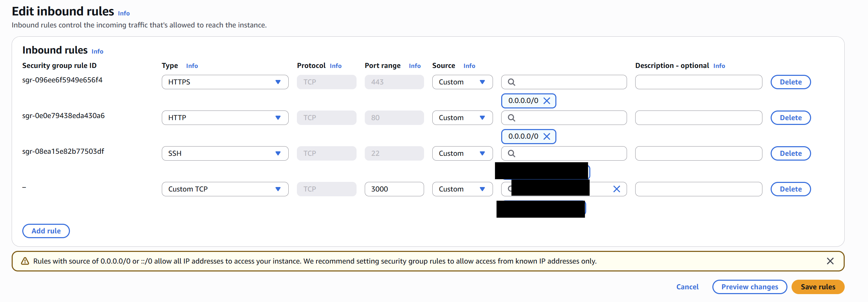Delete the HTTPS inbound rule

(x=791, y=82)
